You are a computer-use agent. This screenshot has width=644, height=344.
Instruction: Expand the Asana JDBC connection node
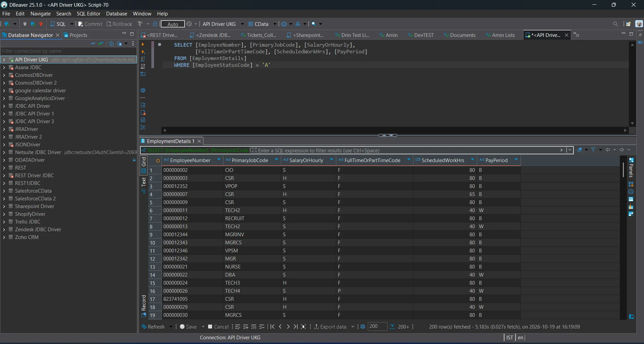pos(4,67)
